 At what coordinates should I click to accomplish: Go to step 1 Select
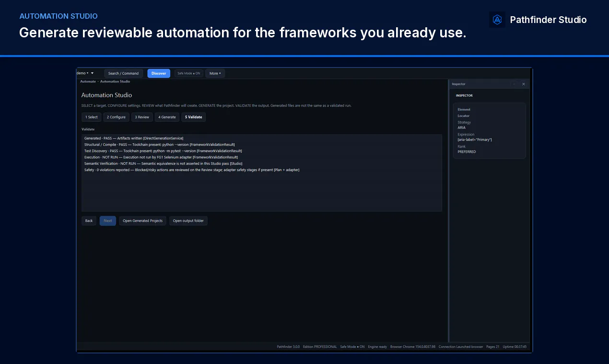[x=91, y=117]
